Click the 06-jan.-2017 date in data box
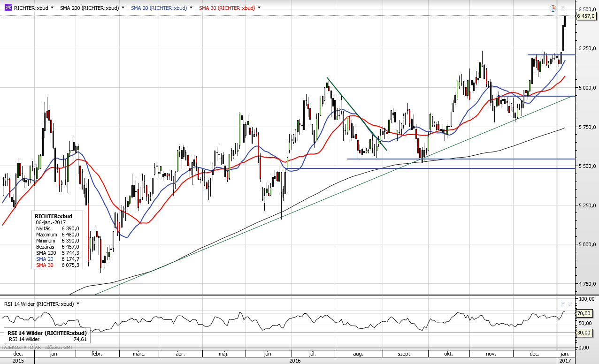Image resolution: width=599 pixels, height=364 pixels. click(x=51, y=222)
